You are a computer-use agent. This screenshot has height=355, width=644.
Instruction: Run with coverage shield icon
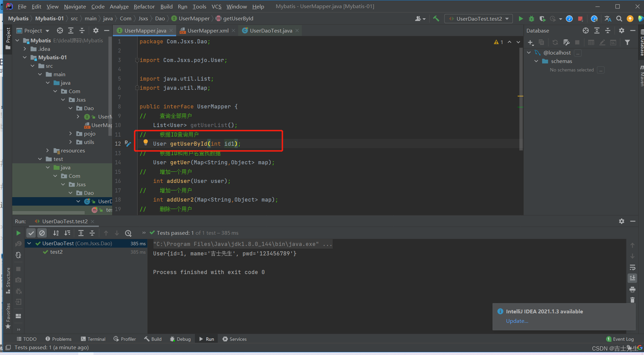click(x=542, y=19)
